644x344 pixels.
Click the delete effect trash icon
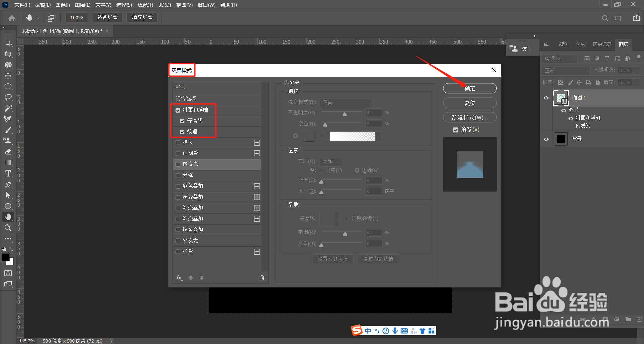coord(262,278)
